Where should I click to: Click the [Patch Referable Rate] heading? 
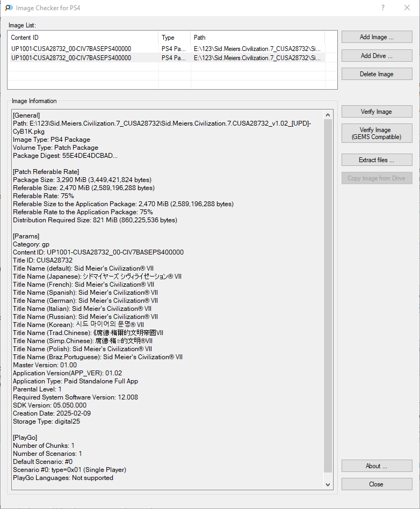coord(46,172)
